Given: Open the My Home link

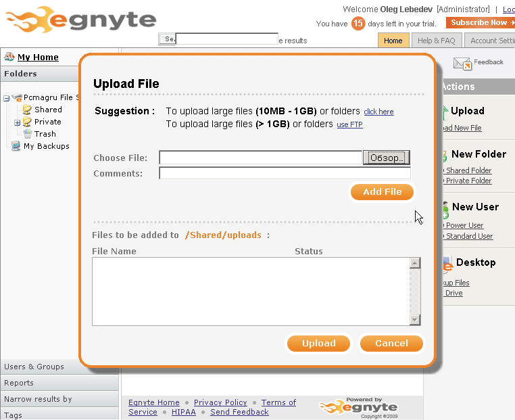Looking at the screenshot, I should [x=38, y=57].
